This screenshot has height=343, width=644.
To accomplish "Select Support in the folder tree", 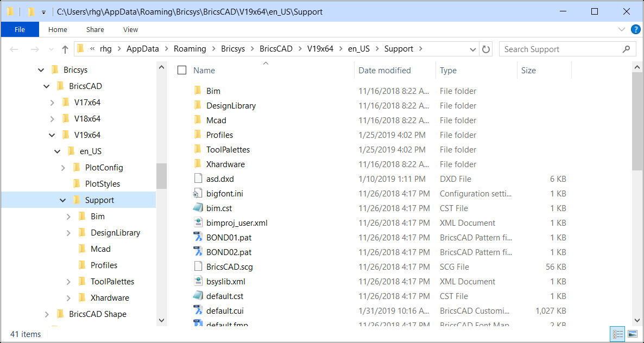I will pyautogui.click(x=99, y=200).
